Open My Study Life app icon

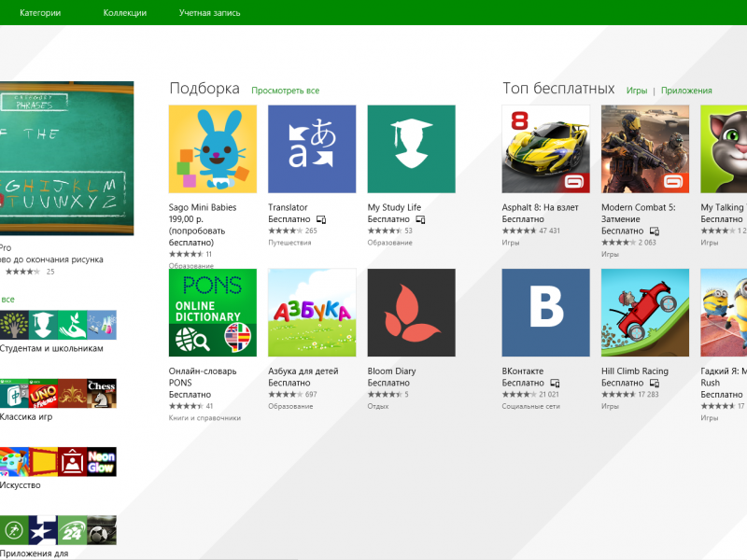pos(412,149)
